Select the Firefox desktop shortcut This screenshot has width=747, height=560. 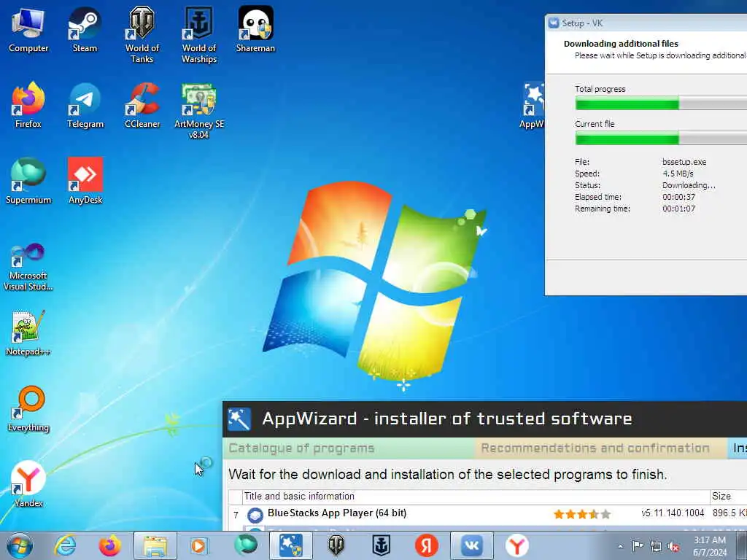click(28, 105)
